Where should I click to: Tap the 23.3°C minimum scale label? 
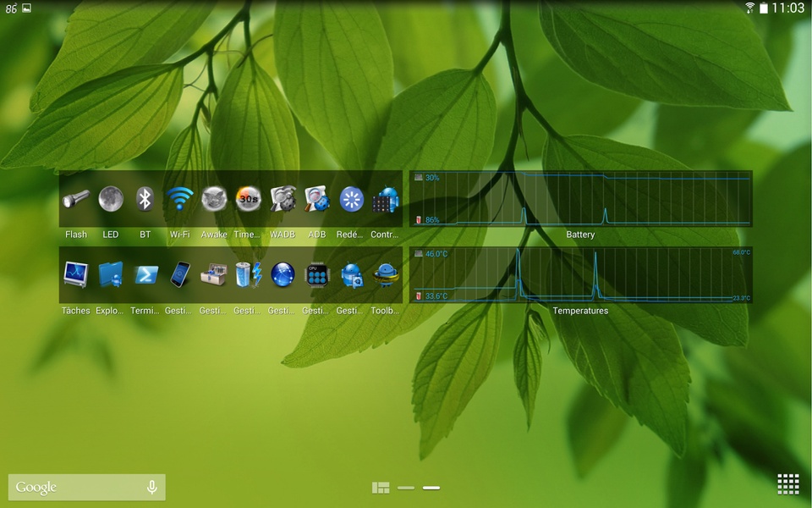[741, 298]
